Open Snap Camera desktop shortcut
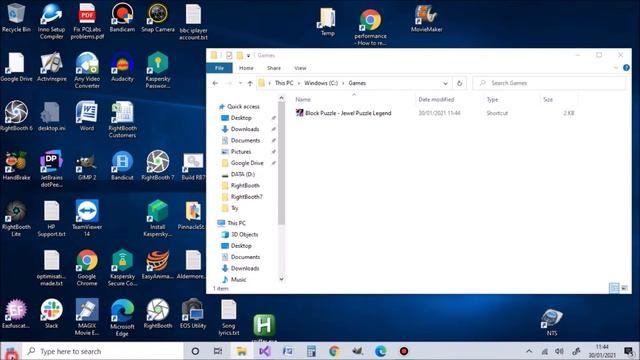This screenshot has height=360, width=640. click(158, 18)
